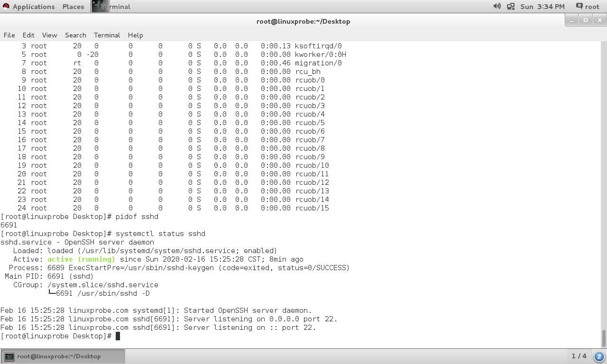607x364 pixels.
Task: Open the File menu
Action: [9, 35]
